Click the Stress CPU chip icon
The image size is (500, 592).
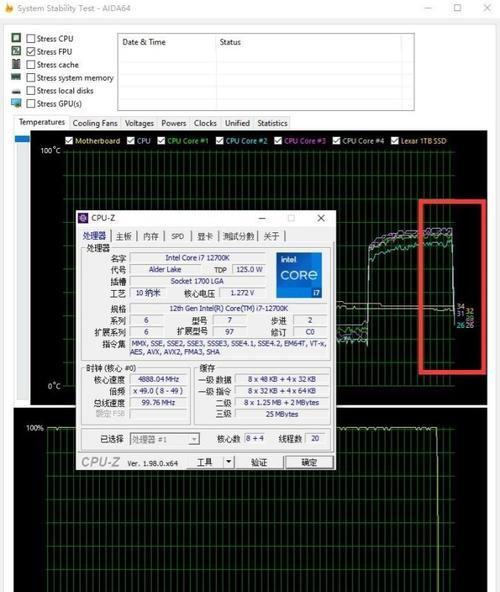coord(16,38)
